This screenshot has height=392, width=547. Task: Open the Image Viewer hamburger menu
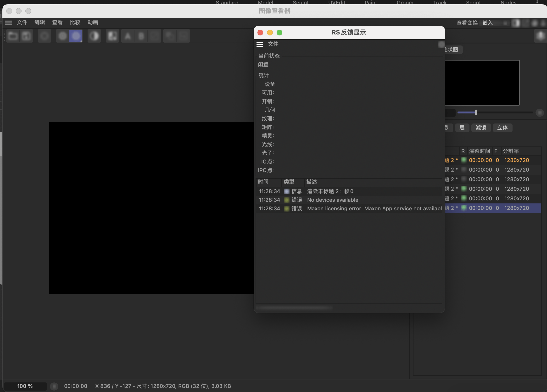(9, 23)
